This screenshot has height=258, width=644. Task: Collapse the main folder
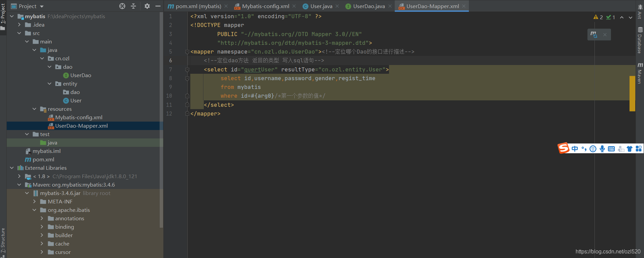click(27, 41)
